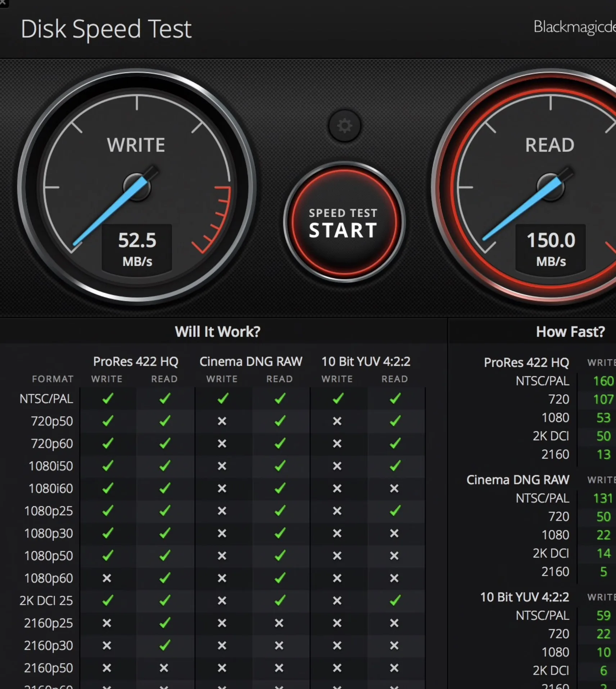Image resolution: width=616 pixels, height=689 pixels.
Task: Click NTSC/PAL ProRes 422 HQ write checkmark
Action: coord(108,398)
